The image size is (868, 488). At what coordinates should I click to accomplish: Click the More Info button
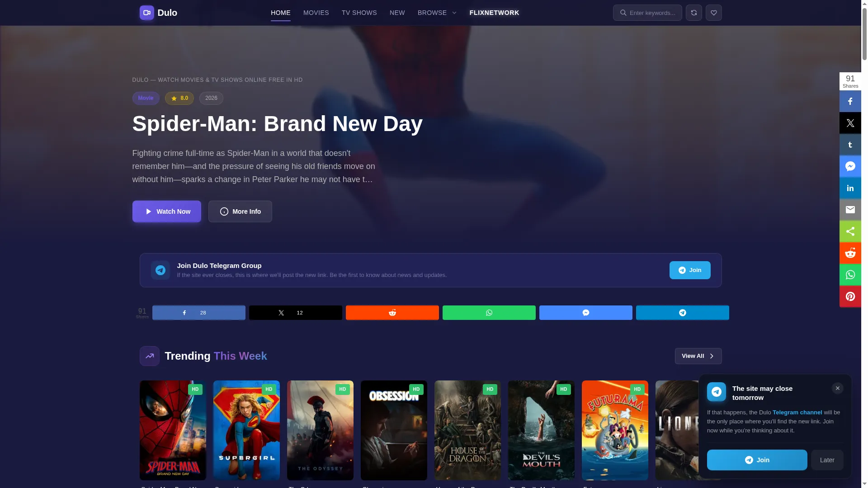(x=240, y=211)
